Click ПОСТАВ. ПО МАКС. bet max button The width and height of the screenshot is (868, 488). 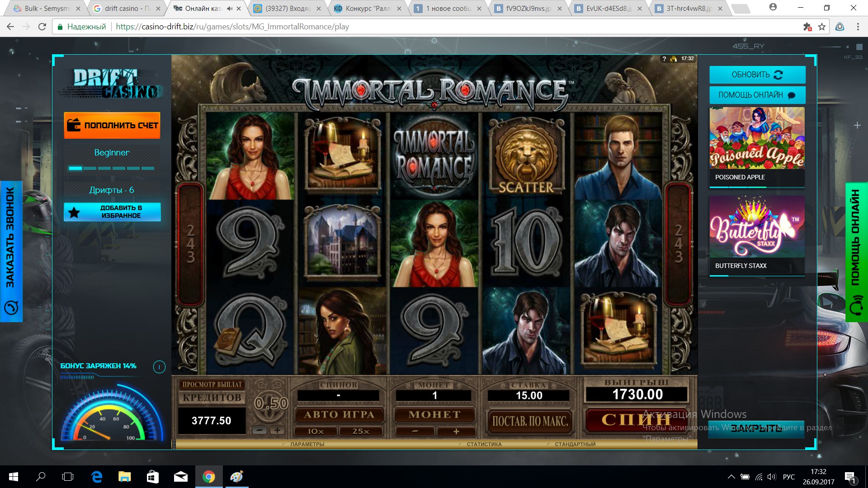529,421
